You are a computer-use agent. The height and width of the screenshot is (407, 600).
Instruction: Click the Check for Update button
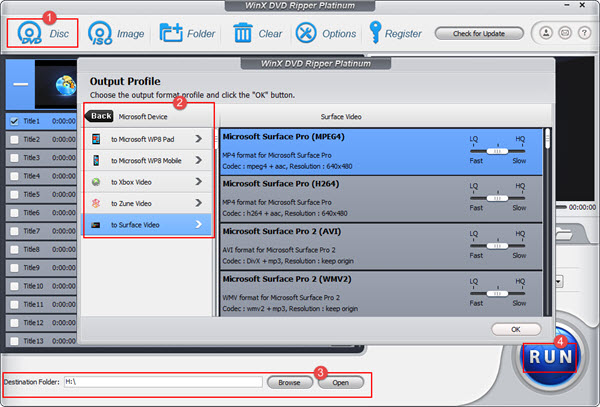pos(479,33)
